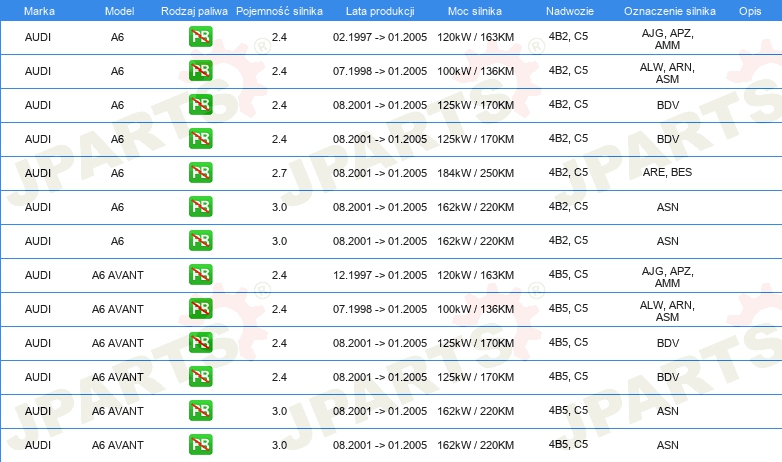
Task: Click the fuel type icon in the 02.1997 row
Action: pyautogui.click(x=200, y=37)
